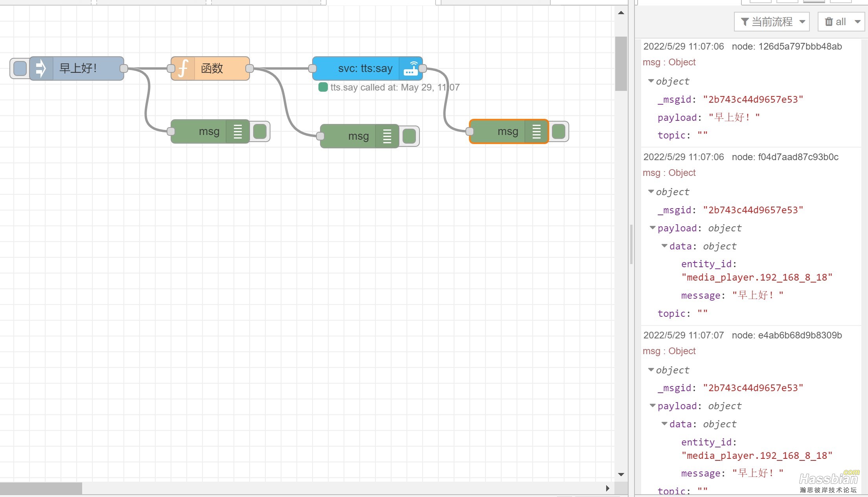868x497 pixels.
Task: Click payload "早上好!" value in first message
Action: [x=734, y=117]
